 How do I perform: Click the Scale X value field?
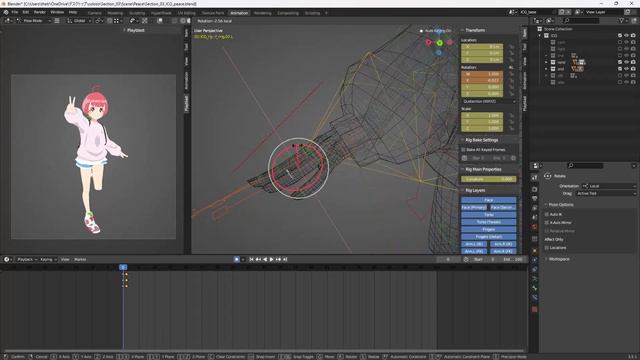(x=482, y=116)
